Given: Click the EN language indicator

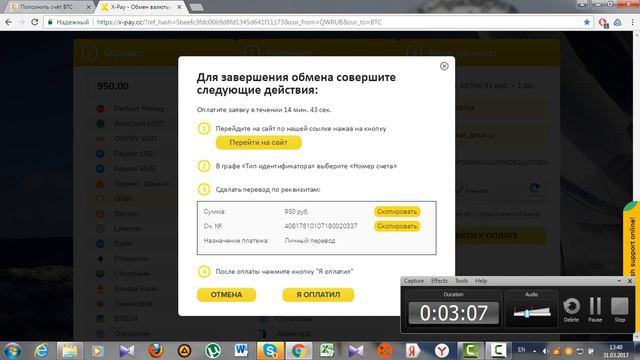Looking at the screenshot, I should pos(521,350).
